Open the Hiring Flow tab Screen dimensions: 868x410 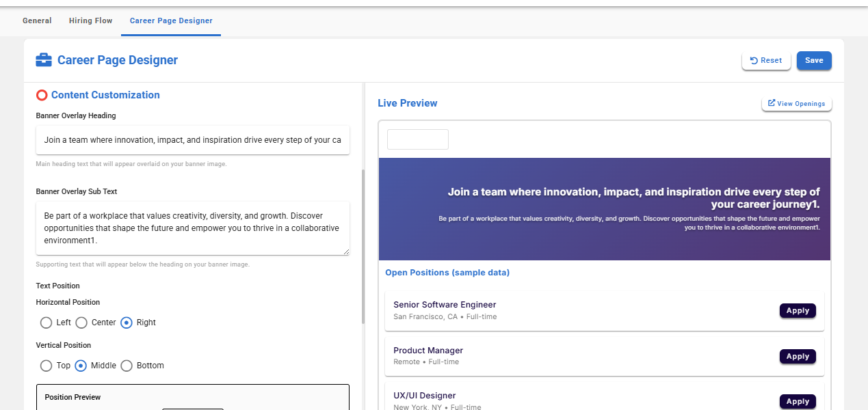[x=90, y=20]
